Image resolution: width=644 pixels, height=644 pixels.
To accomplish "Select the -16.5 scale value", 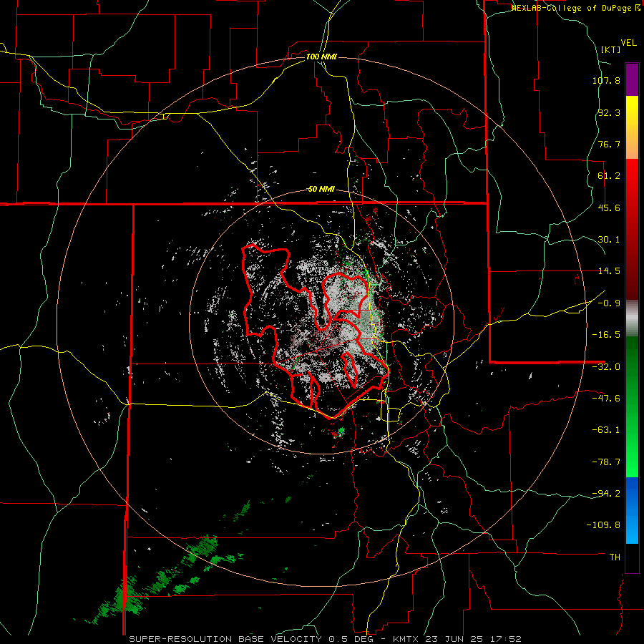I will click(606, 335).
